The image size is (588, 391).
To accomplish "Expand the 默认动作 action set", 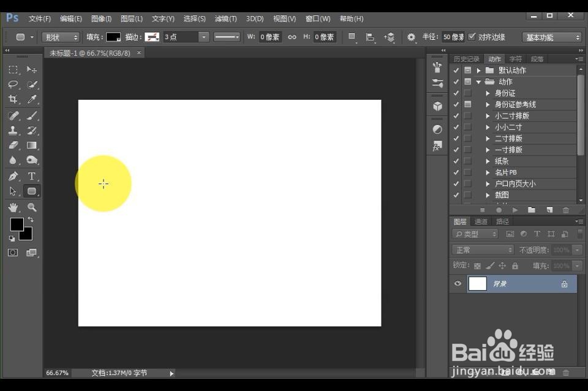I will pos(478,70).
